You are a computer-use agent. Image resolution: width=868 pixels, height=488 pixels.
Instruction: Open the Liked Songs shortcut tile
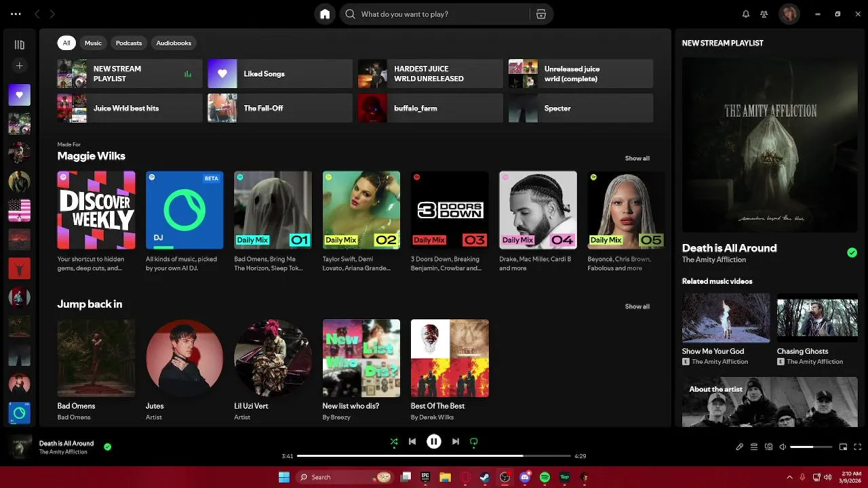(x=280, y=74)
